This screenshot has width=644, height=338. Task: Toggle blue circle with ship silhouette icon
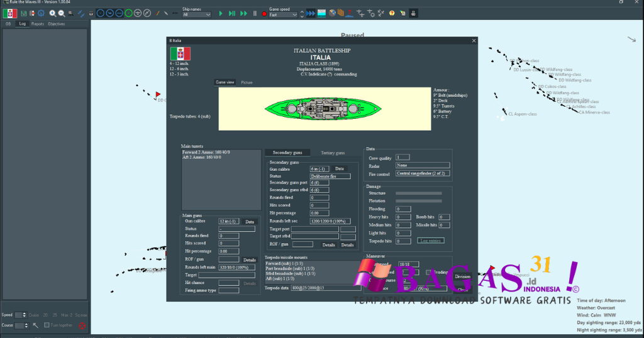[x=109, y=13]
